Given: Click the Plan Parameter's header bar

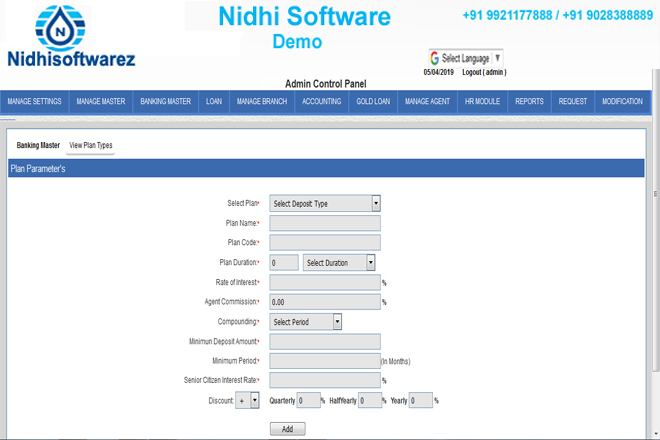Looking at the screenshot, I should [x=326, y=168].
